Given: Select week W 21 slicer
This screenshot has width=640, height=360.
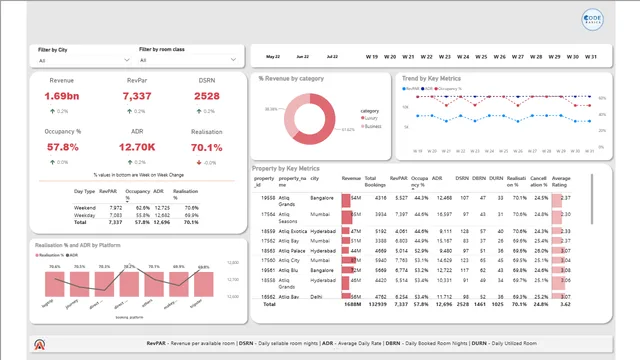Looking at the screenshot, I should tap(408, 57).
